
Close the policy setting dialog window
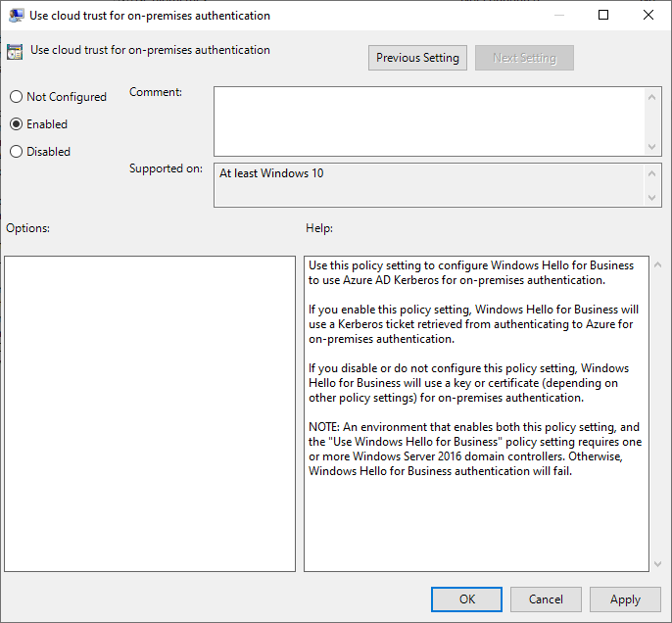coord(648,16)
